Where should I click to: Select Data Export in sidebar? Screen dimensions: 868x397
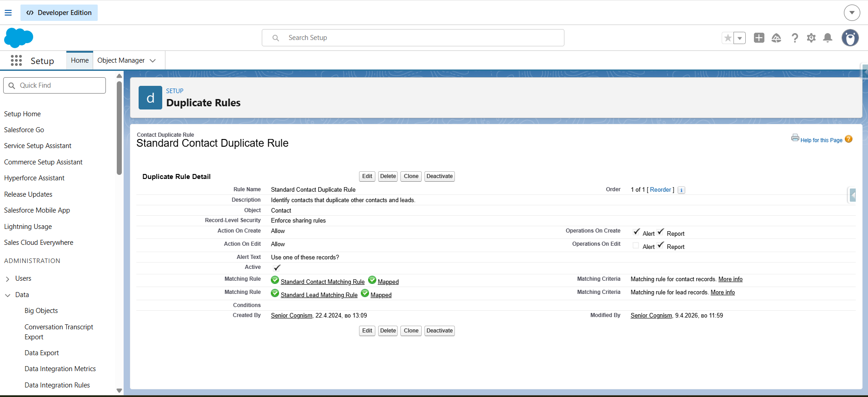click(42, 353)
